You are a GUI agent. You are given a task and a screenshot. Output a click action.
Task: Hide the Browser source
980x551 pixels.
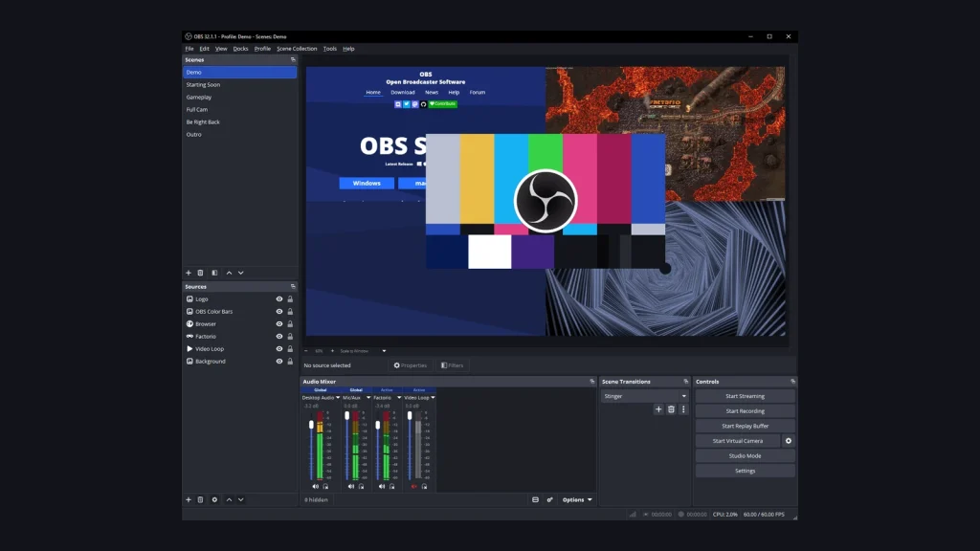tap(279, 324)
